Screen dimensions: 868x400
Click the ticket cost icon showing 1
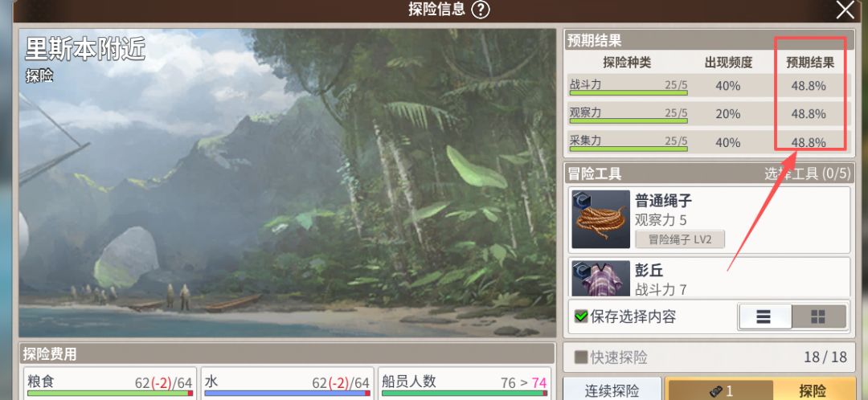coord(719,390)
